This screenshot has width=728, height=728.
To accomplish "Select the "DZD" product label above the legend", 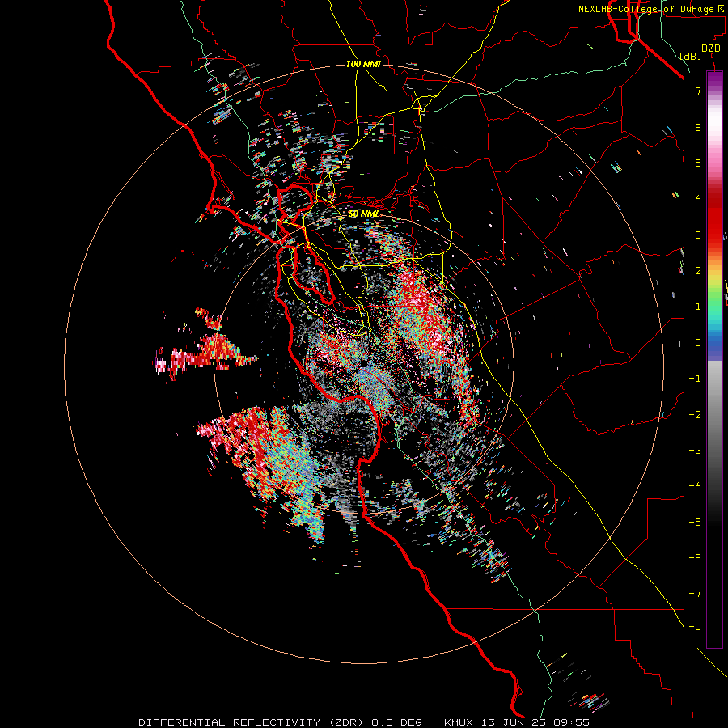I will pyautogui.click(x=711, y=49).
